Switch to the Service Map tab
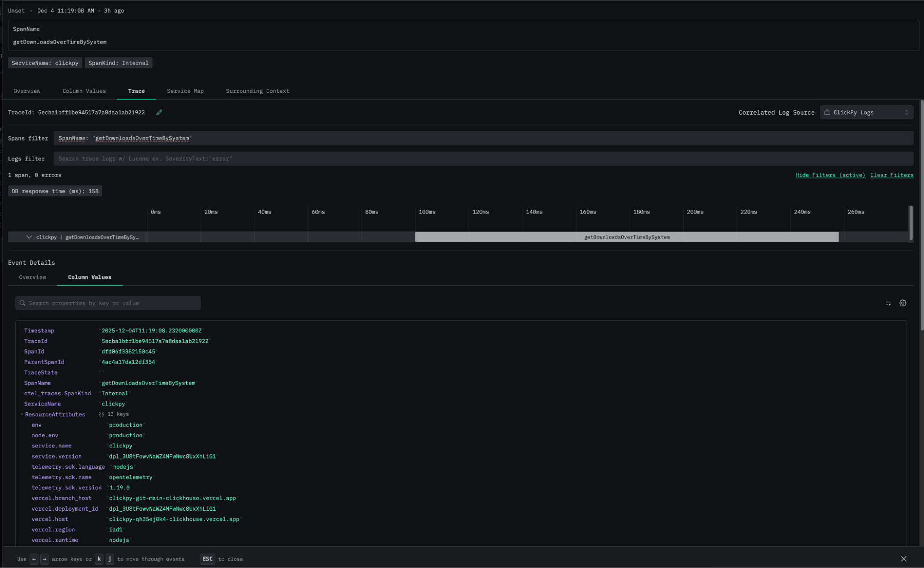 (185, 91)
